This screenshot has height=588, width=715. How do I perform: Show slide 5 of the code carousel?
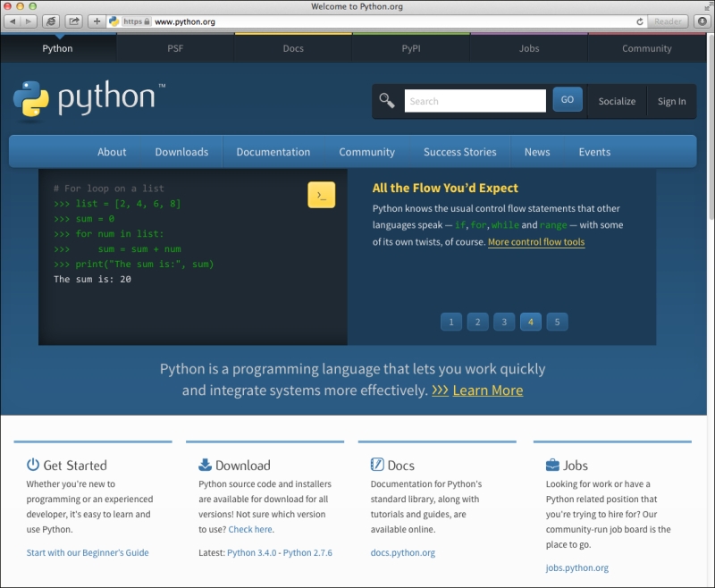point(557,322)
